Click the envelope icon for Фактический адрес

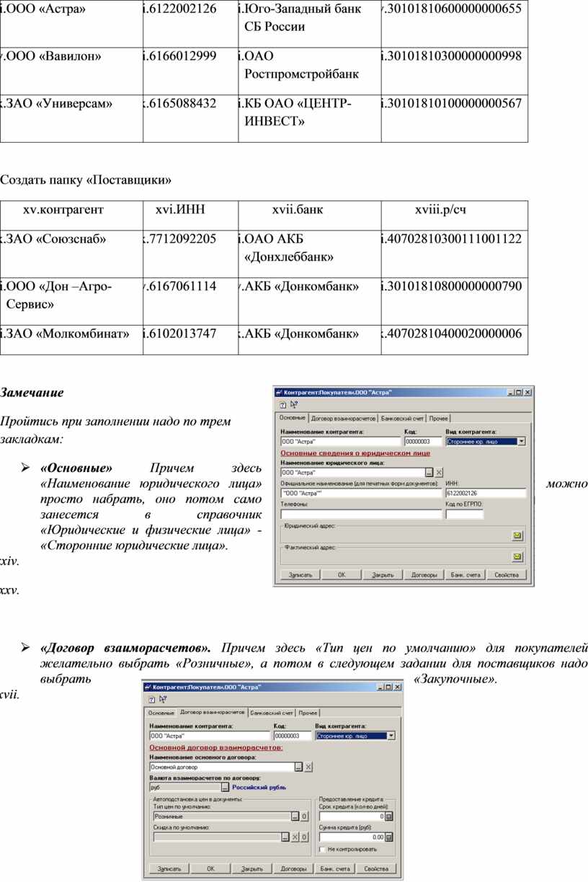click(x=517, y=557)
